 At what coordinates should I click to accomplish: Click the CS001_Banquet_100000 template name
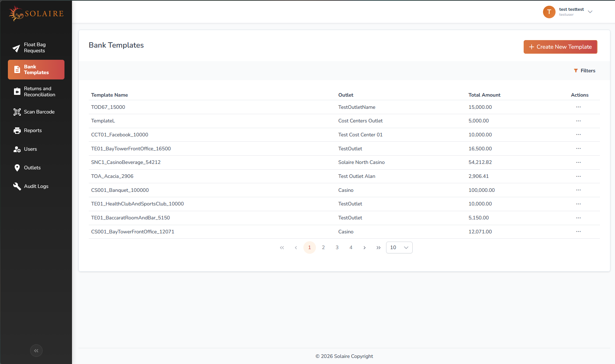click(120, 190)
